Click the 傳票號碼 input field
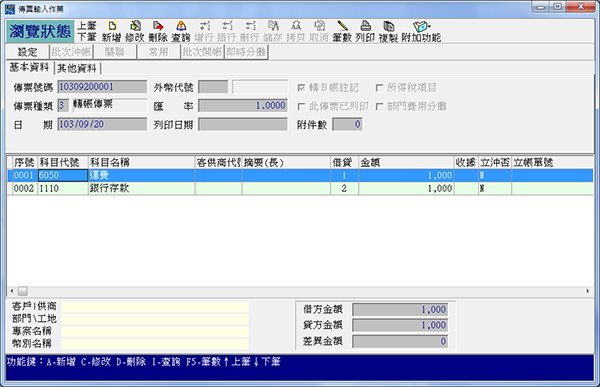The height and width of the screenshot is (387, 600). click(102, 87)
